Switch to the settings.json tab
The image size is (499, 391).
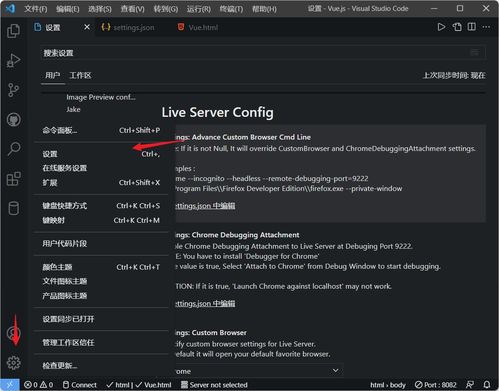tap(128, 27)
